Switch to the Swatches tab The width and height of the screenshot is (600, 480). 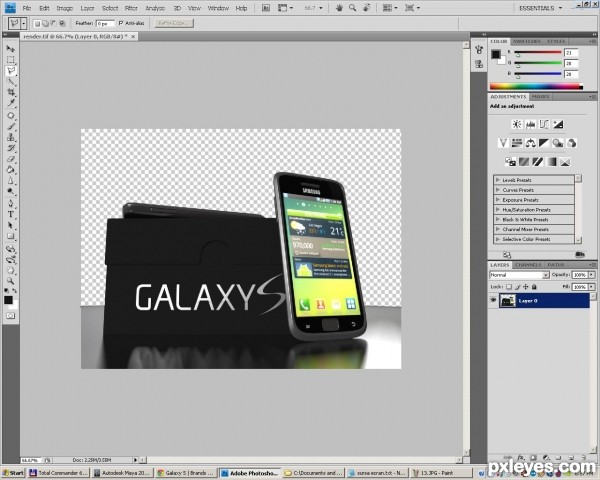[x=527, y=41]
